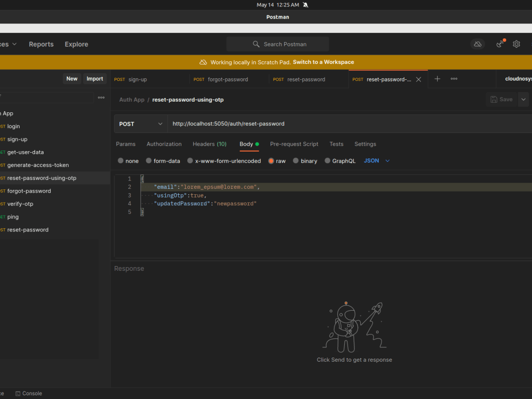Screen dimensions: 532x399
Task: Open the Reports menu
Action: point(41,44)
